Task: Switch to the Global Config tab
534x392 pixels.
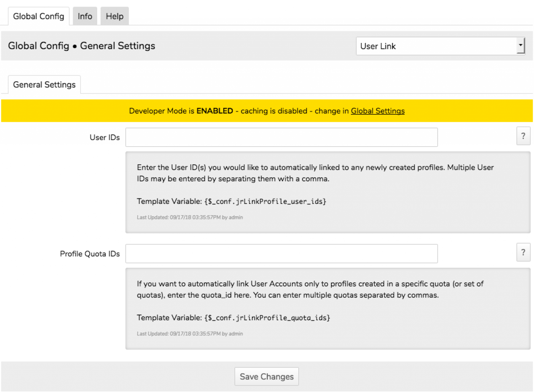Action: point(38,16)
